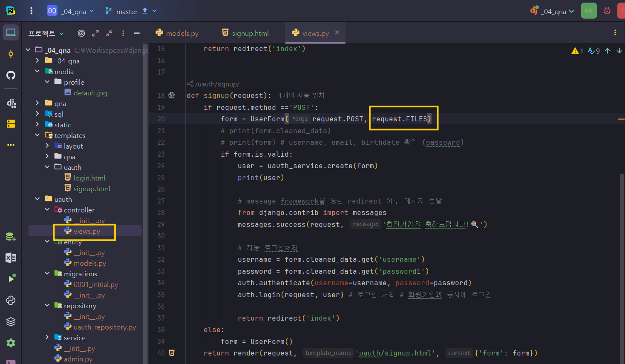The height and width of the screenshot is (364, 625).
Task: Go to next highlighted error arrow
Action: [619, 51]
